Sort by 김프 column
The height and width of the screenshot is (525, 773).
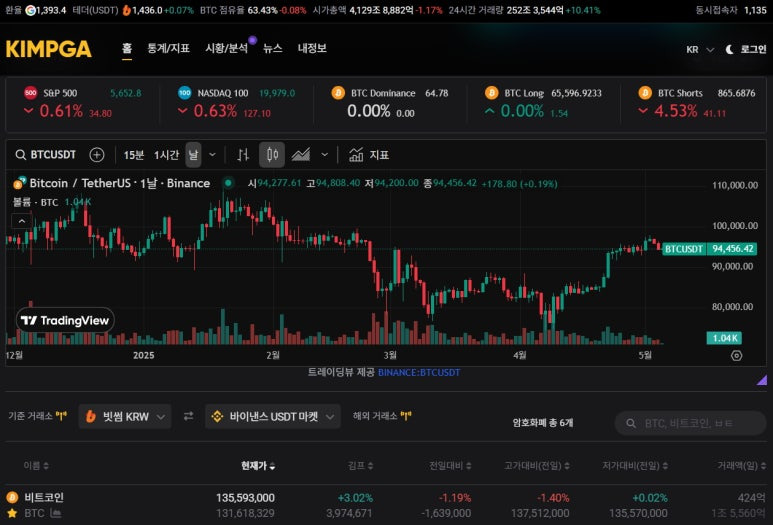coord(360,465)
